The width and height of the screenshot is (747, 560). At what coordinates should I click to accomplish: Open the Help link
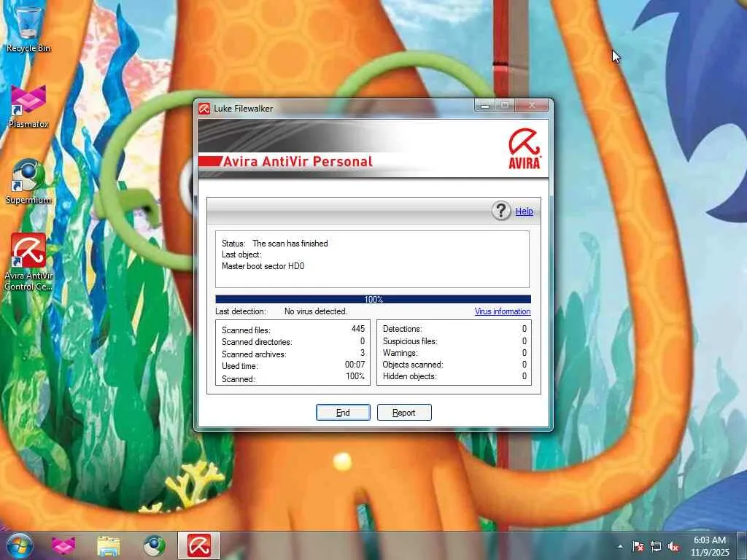click(524, 211)
